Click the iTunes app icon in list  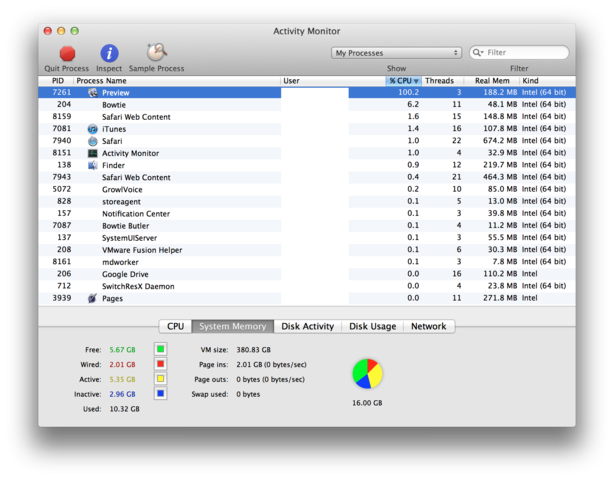coord(92,129)
